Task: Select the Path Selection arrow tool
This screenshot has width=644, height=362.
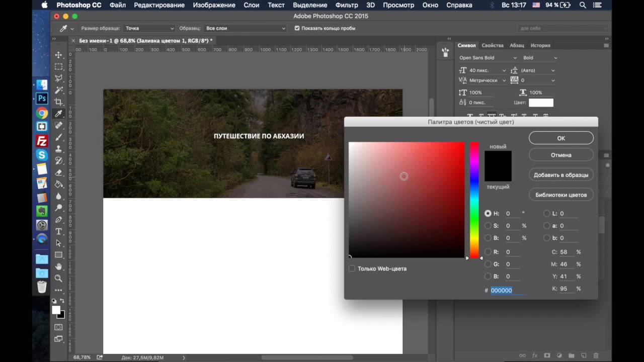Action: [x=58, y=243]
